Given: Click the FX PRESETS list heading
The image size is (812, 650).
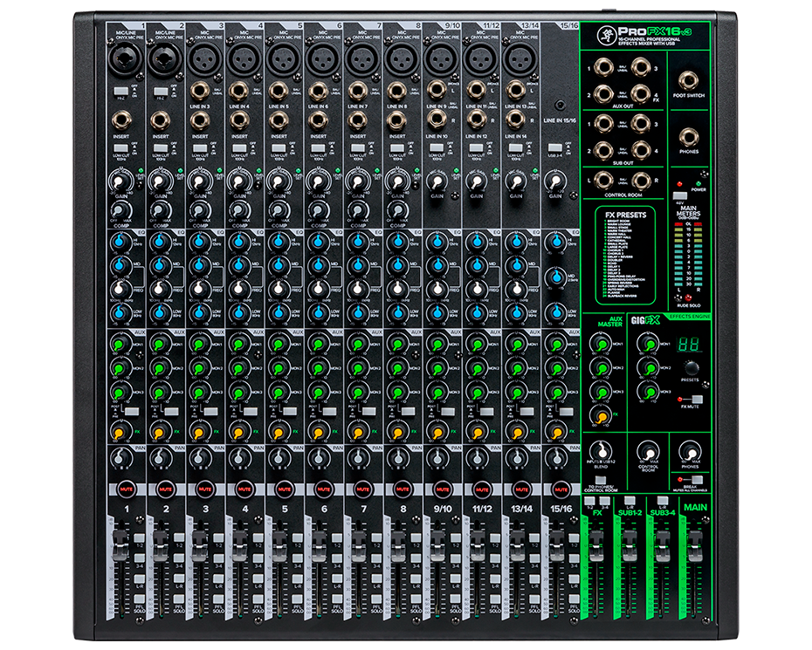Looking at the screenshot, I should [625, 215].
